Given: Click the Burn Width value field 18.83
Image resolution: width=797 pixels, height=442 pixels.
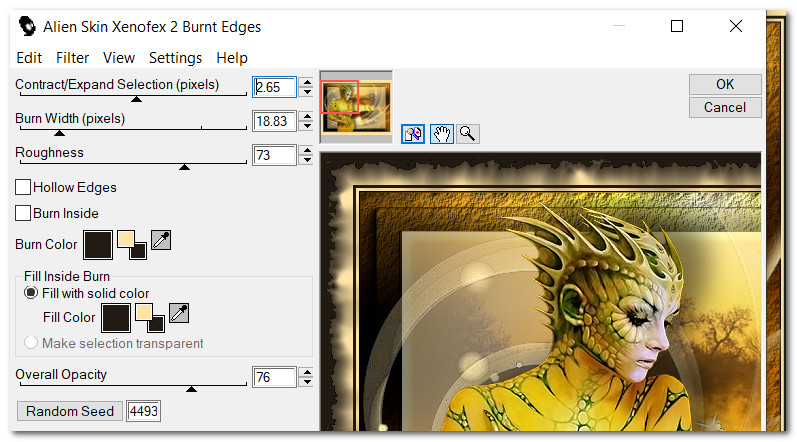Looking at the screenshot, I should [x=274, y=121].
